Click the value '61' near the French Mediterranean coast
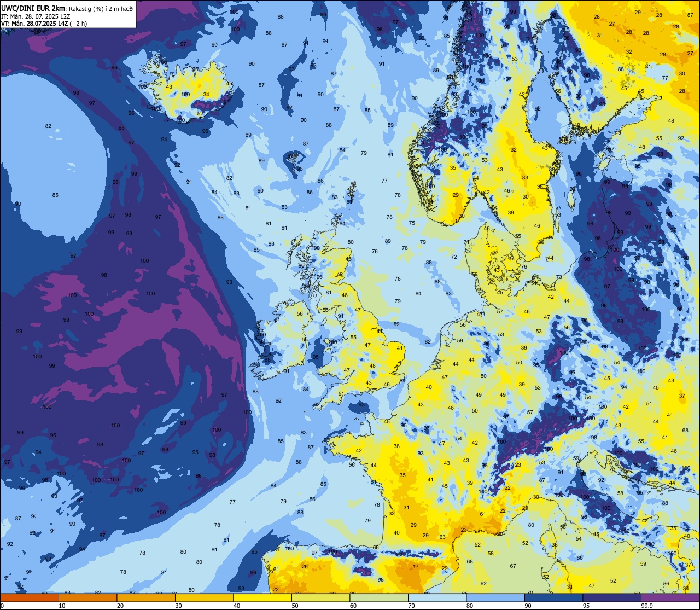This screenshot has width=700, height=610. [x=483, y=514]
